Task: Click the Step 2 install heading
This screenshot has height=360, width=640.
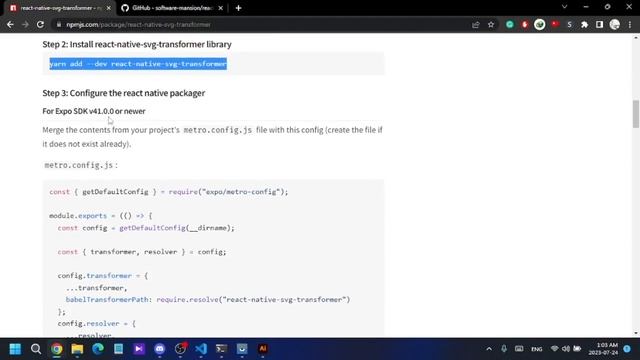Action: (137, 44)
